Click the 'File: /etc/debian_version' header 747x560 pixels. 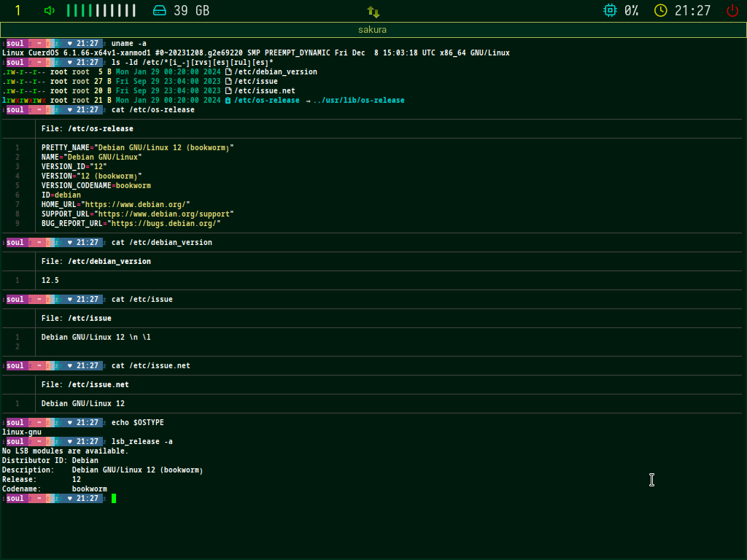click(x=96, y=262)
